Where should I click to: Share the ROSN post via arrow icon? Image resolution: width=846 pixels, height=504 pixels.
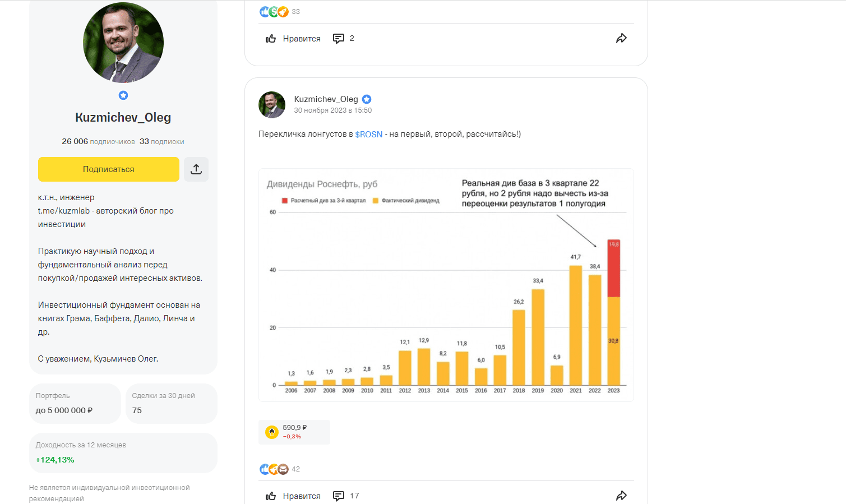coord(621,496)
